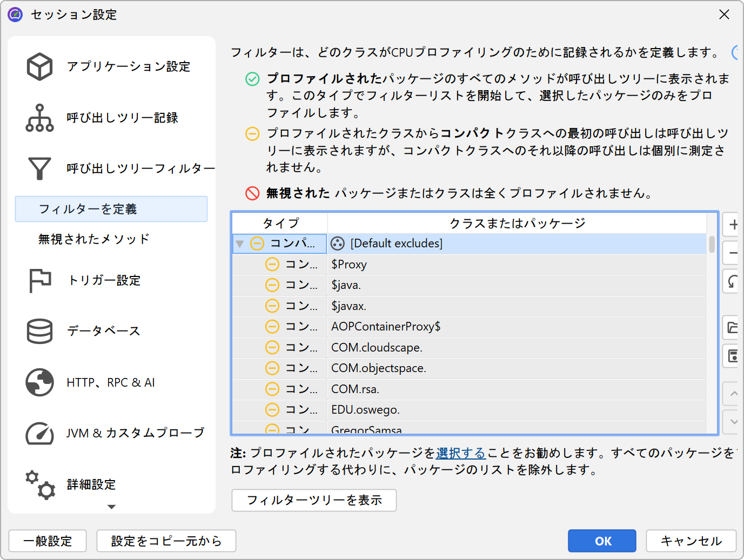This screenshot has width=744, height=560.
Task: Move the selected filter down with the chevron
Action: pos(733,422)
